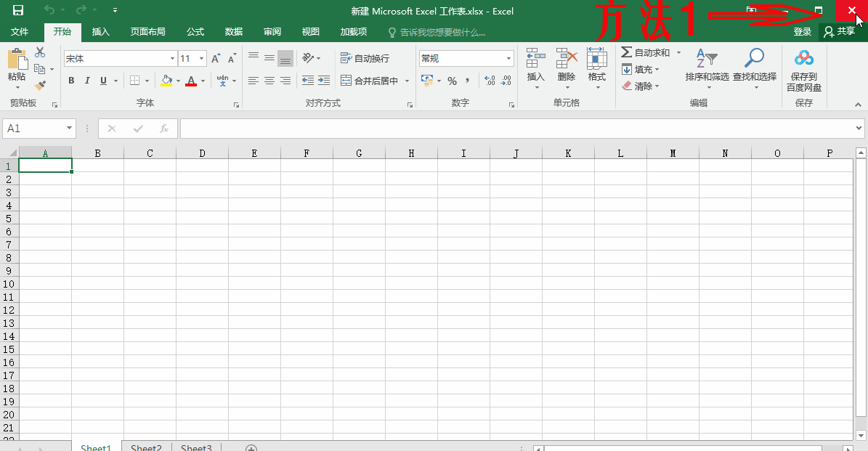The height and width of the screenshot is (451, 868).
Task: Decrease indent
Action: point(308,81)
